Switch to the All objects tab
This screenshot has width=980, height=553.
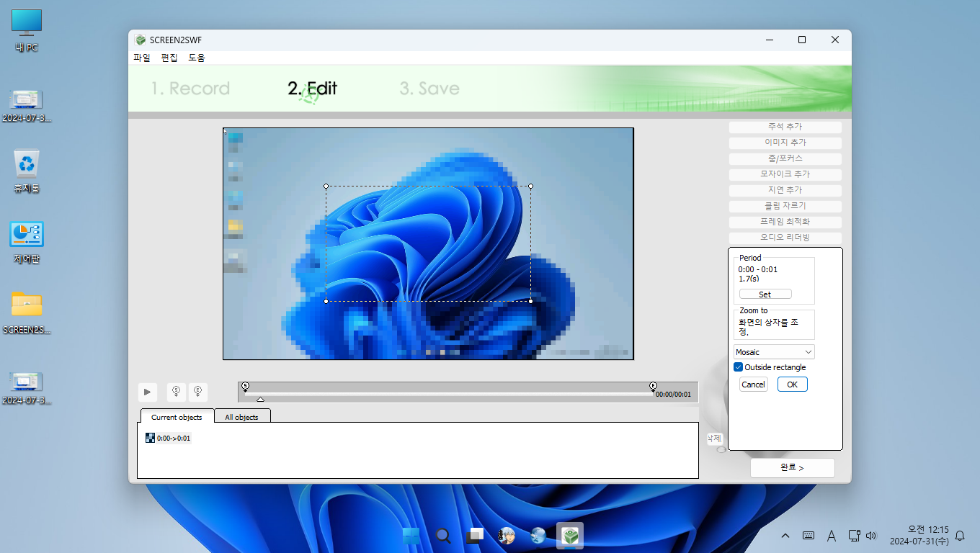pos(241,417)
